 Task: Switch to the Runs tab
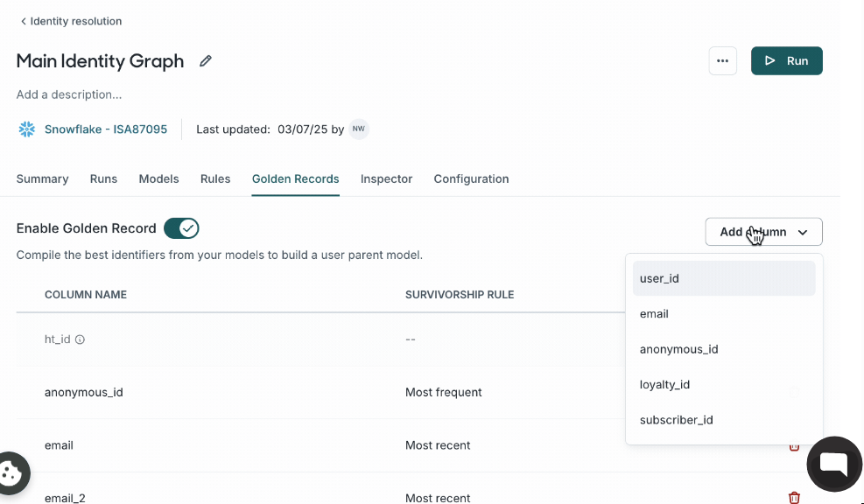[103, 179]
